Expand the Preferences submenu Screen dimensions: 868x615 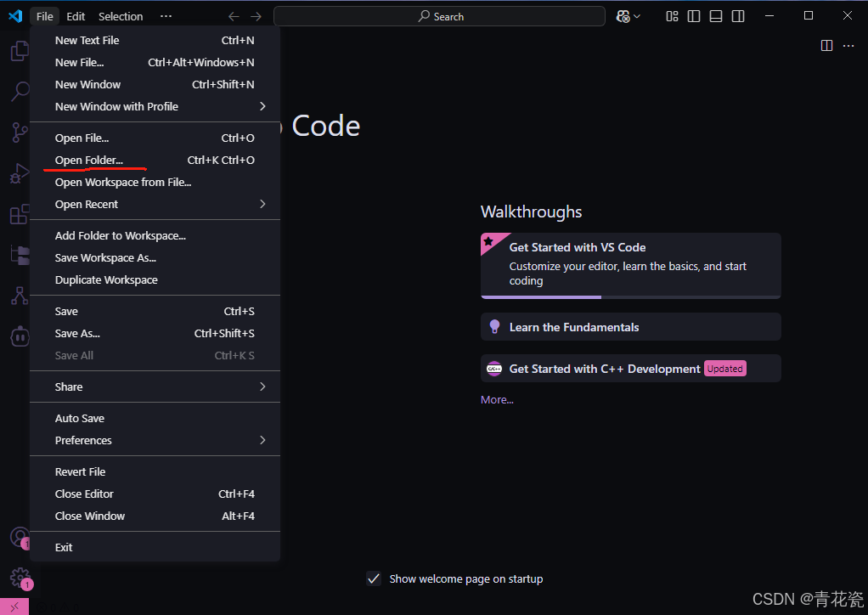tap(155, 441)
